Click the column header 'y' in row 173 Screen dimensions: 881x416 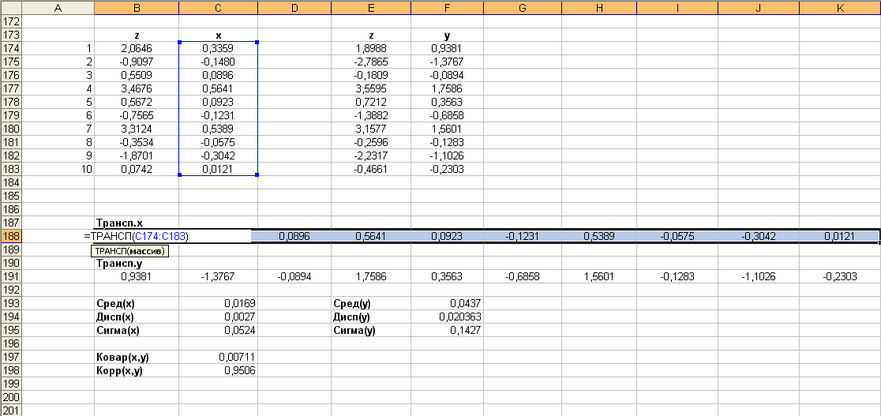click(x=447, y=35)
